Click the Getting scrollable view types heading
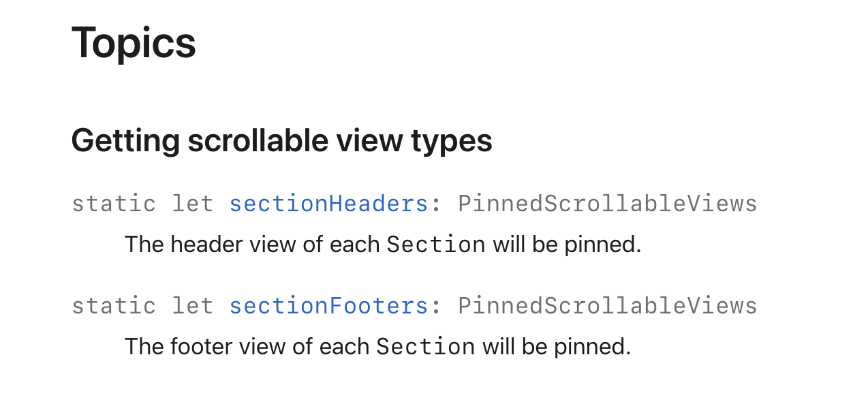Screen dimensions: 868x402 (x=281, y=141)
